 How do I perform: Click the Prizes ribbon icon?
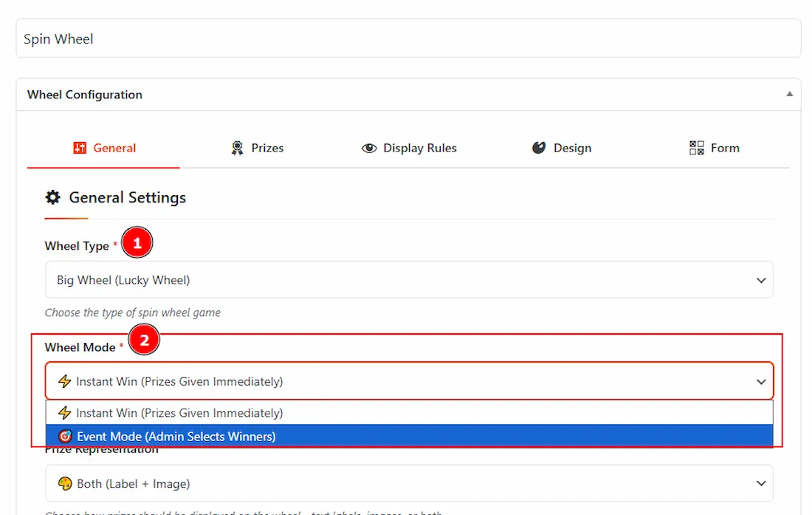(x=237, y=148)
